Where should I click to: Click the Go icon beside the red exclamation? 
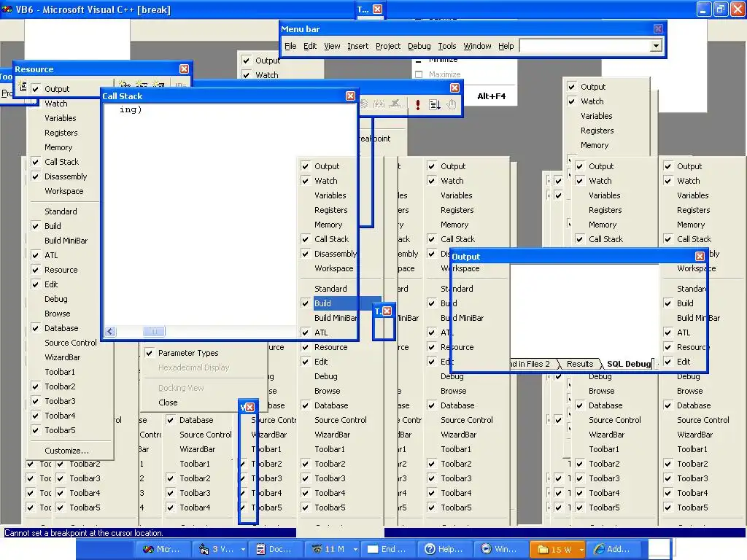pos(435,104)
